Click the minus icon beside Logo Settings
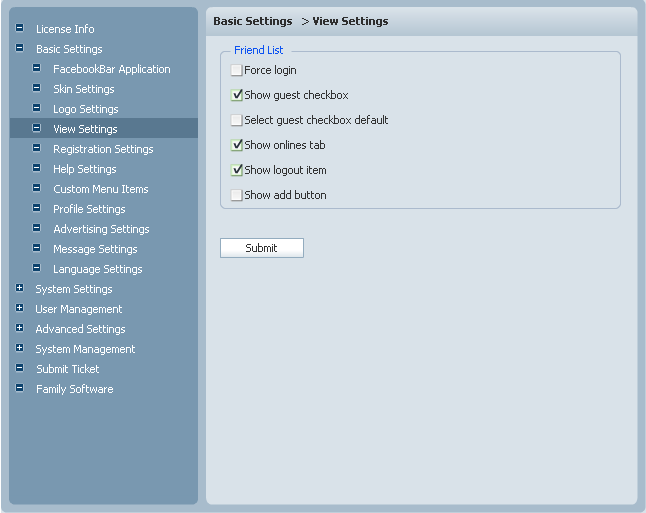The width and height of the screenshot is (646, 513). click(37, 108)
